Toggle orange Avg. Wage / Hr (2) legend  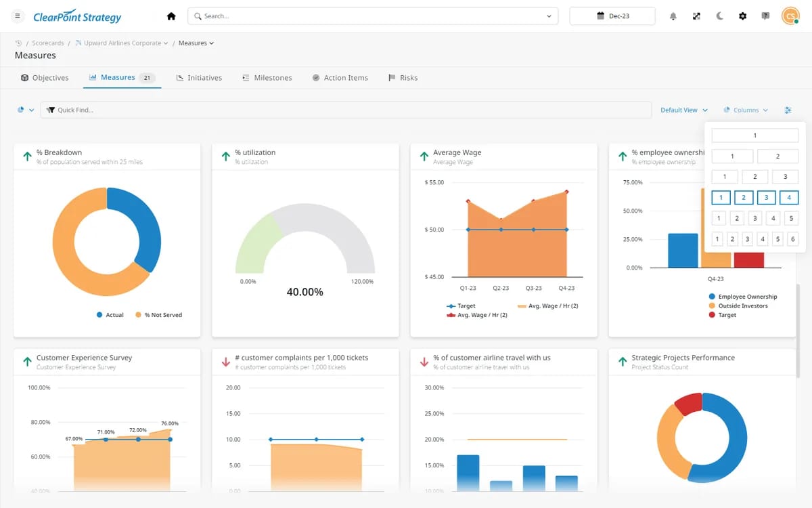pos(547,306)
